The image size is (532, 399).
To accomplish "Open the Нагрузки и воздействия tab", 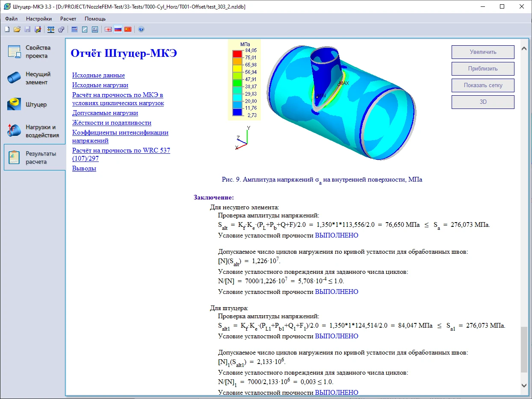I will (33, 131).
